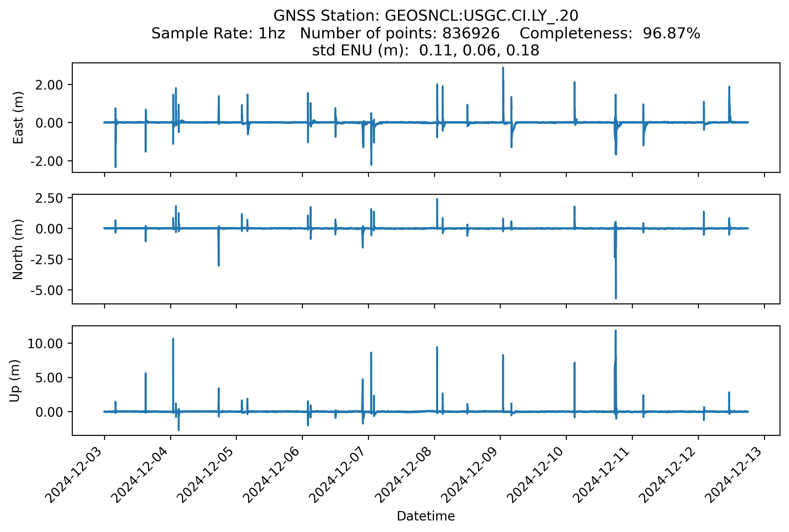
Task: Click the Sample Rate 1hz text
Action: point(218,33)
